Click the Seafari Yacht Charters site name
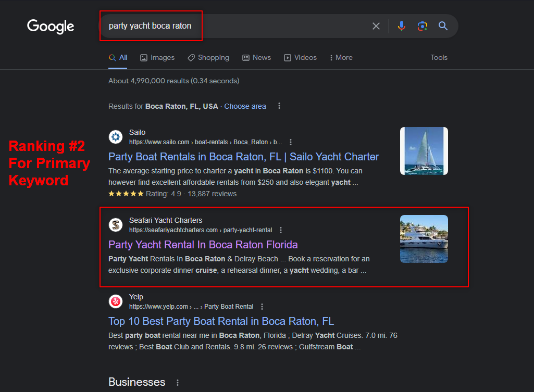The width and height of the screenshot is (534, 392). point(166,221)
